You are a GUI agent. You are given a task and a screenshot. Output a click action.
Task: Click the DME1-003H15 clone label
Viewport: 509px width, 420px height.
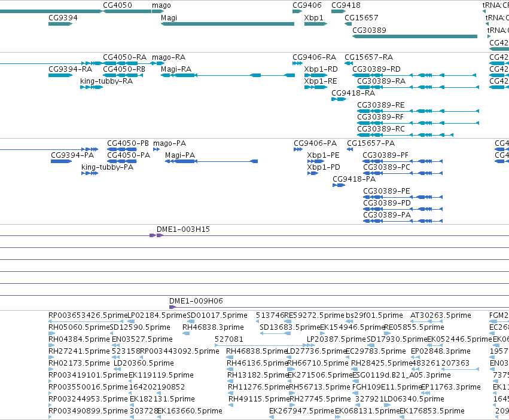(x=183, y=229)
